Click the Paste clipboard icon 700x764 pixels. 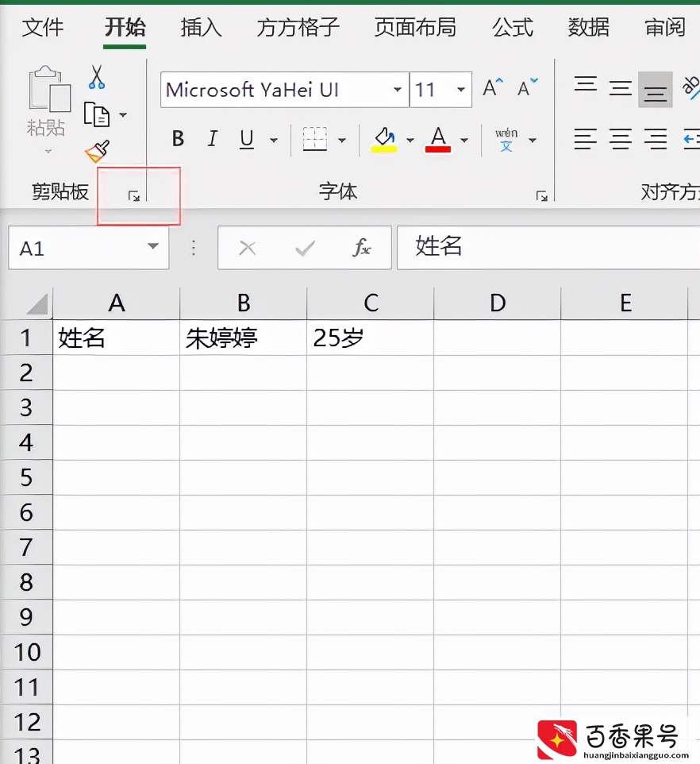[x=49, y=89]
